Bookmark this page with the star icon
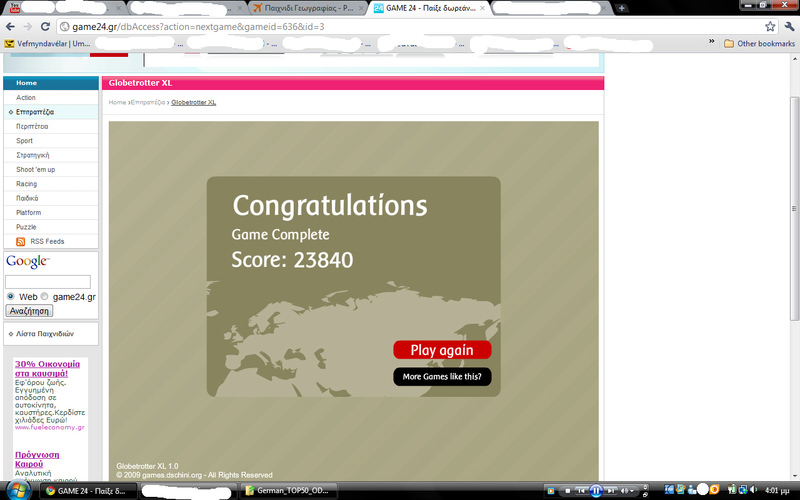This screenshot has width=800, height=500. click(x=770, y=26)
